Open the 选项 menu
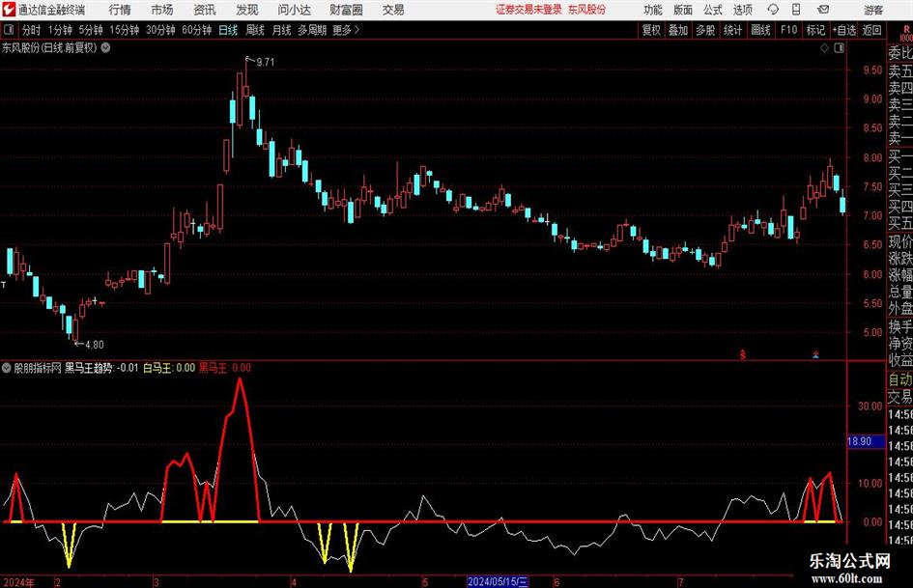913x588 pixels. (x=742, y=10)
